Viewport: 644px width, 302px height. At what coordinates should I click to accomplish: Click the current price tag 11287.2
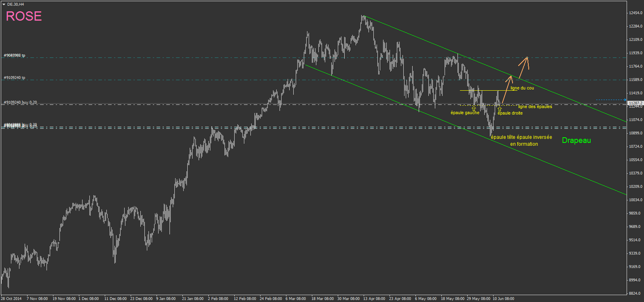[x=635, y=103]
